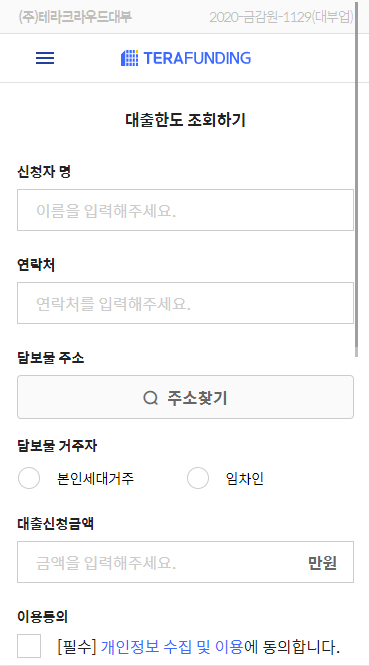This screenshot has height=666, width=369.
Task: Open the 개인정보 수집 및 이용 link
Action: [x=172, y=647]
